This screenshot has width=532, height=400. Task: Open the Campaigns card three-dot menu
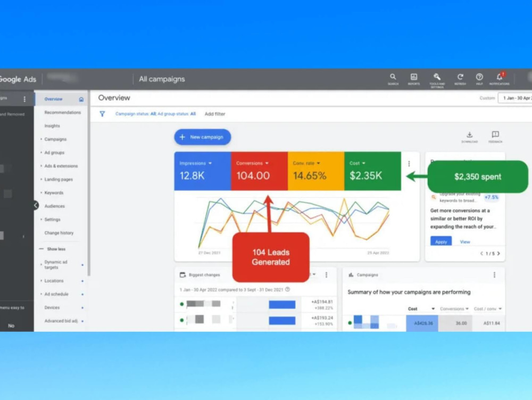(494, 275)
